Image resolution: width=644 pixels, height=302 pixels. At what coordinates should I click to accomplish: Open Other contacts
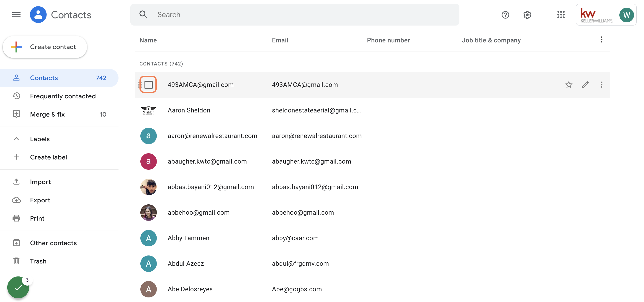[x=59, y=243]
